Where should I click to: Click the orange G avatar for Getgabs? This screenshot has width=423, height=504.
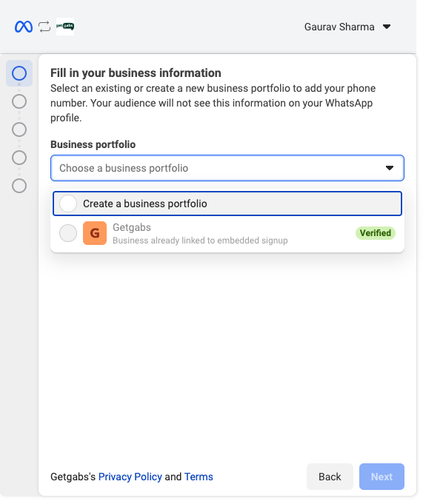pos(95,233)
